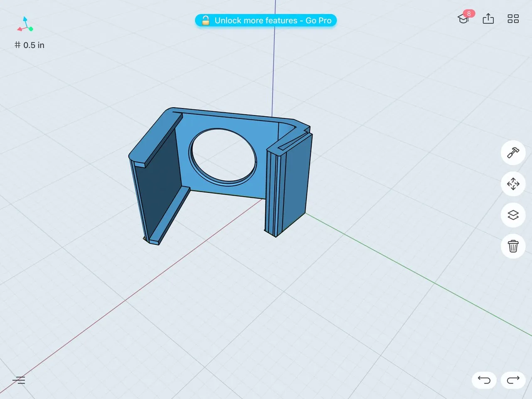The width and height of the screenshot is (532, 399).
Task: Open the Transform tool with four arrows
Action: [x=513, y=184]
